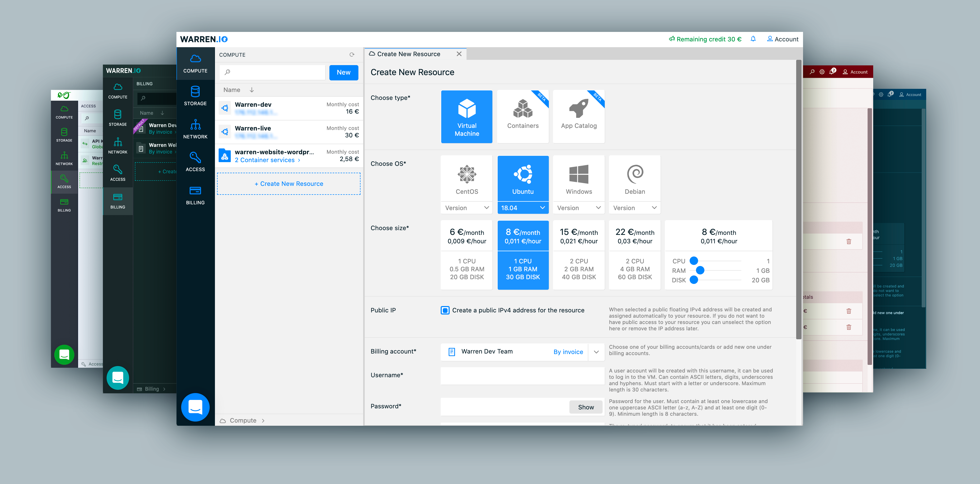Select App Catalog resource type
Image resolution: width=980 pixels, height=484 pixels.
click(579, 117)
